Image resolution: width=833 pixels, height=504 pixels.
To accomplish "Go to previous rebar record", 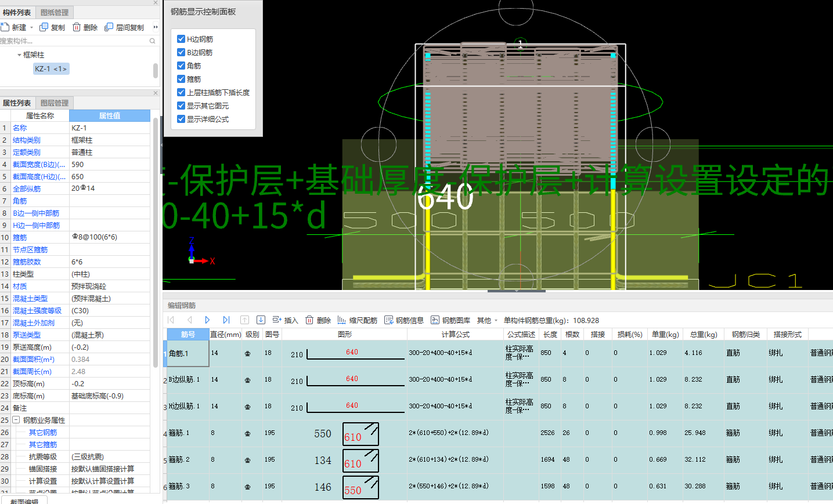I will tap(189, 320).
